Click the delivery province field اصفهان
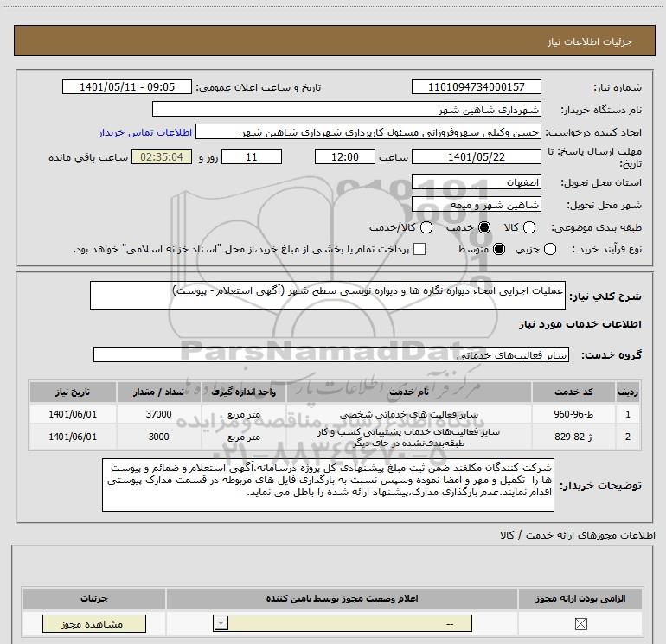 click(x=476, y=182)
